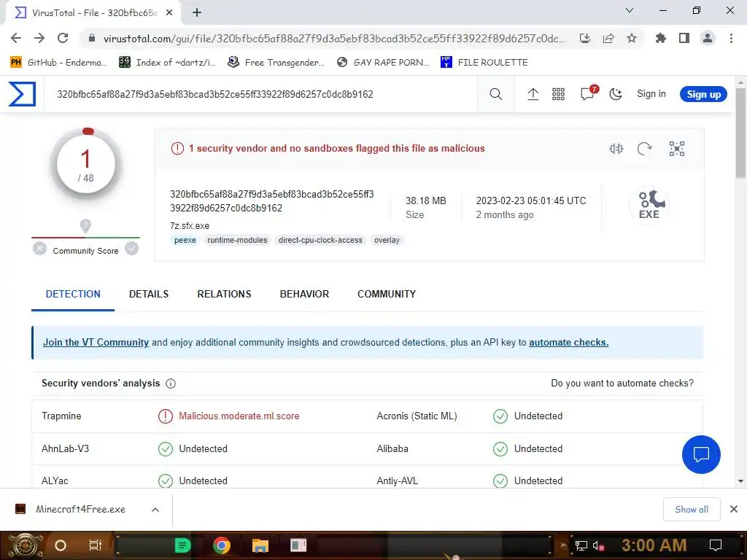The image size is (747, 560).
Task: Open the VirusTotal apps grid icon
Action: tap(558, 94)
